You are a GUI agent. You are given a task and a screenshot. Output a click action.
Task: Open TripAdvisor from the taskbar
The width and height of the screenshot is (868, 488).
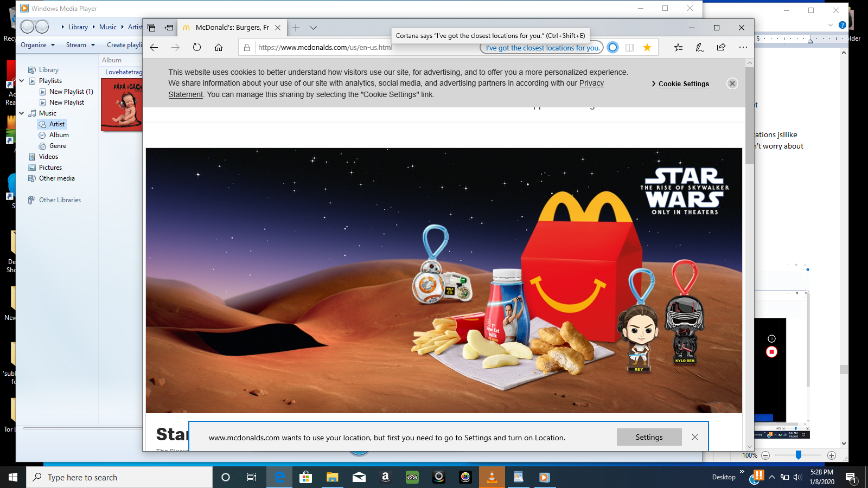coord(412,477)
